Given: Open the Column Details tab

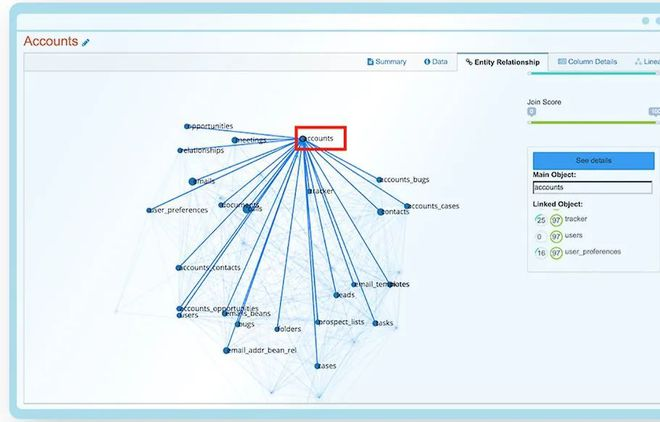Looking at the screenshot, I should point(587,62).
